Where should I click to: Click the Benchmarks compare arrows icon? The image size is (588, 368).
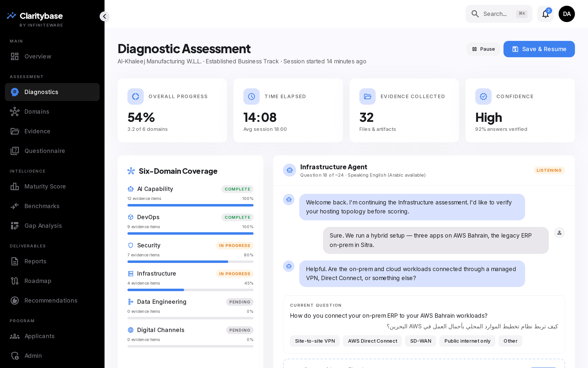(14, 206)
